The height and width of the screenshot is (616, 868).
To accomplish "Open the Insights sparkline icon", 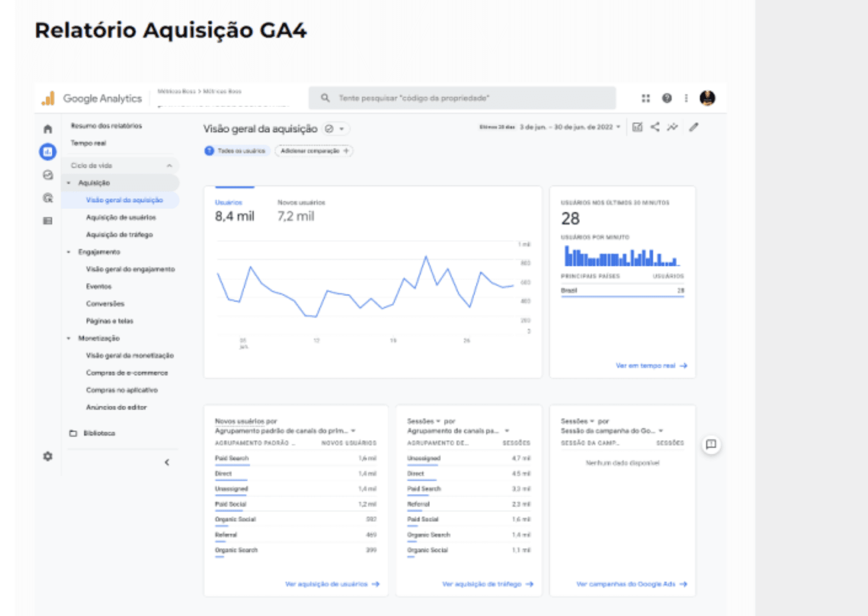I will point(672,127).
